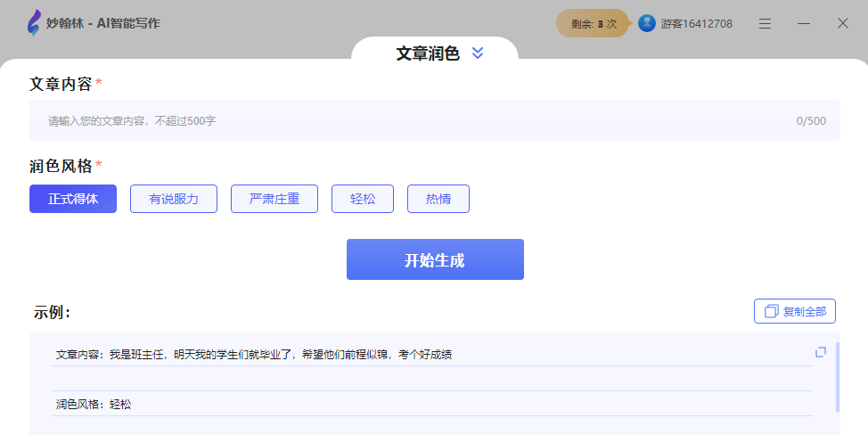
Task: Click the username 游客16412708
Action: (x=696, y=23)
